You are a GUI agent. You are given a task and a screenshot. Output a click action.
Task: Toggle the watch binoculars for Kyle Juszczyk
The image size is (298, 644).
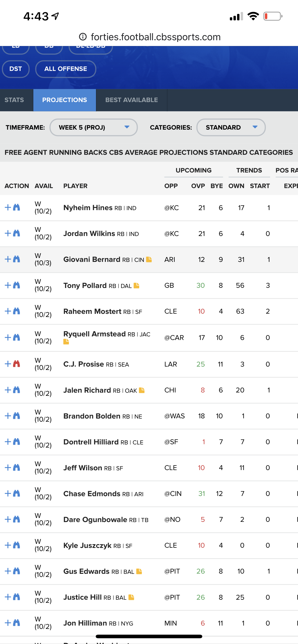tap(16, 545)
